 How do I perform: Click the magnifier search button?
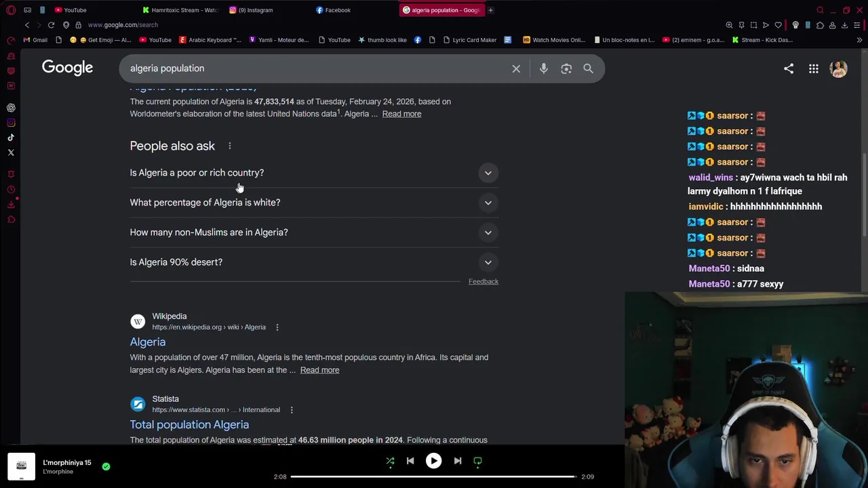[588, 68]
